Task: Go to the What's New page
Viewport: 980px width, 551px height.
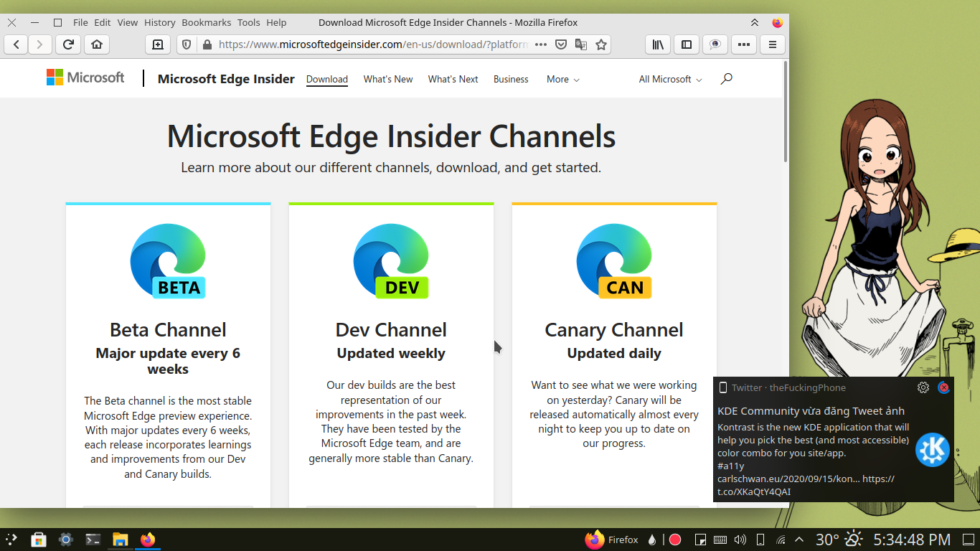Action: point(388,79)
